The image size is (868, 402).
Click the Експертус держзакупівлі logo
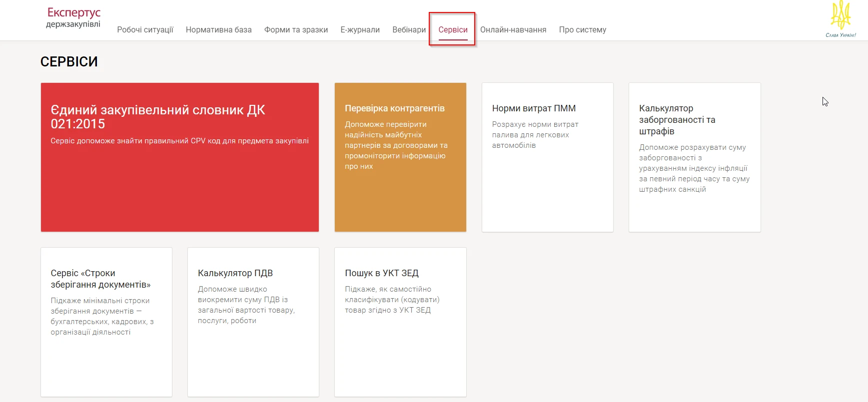click(x=73, y=17)
